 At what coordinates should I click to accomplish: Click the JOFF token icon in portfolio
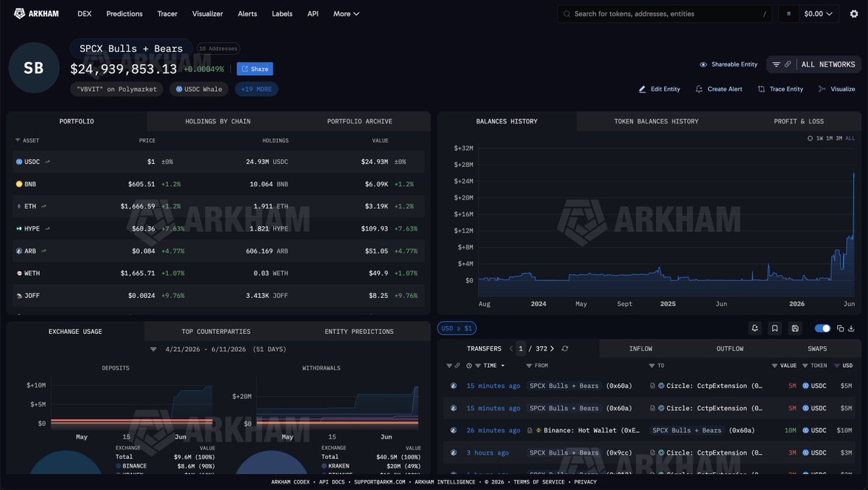pyautogui.click(x=20, y=296)
